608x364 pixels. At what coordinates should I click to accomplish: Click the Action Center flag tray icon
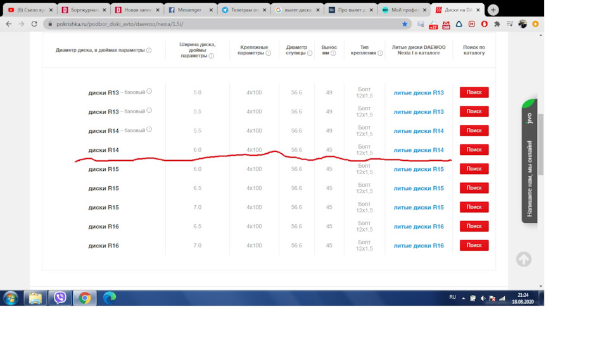493,298
